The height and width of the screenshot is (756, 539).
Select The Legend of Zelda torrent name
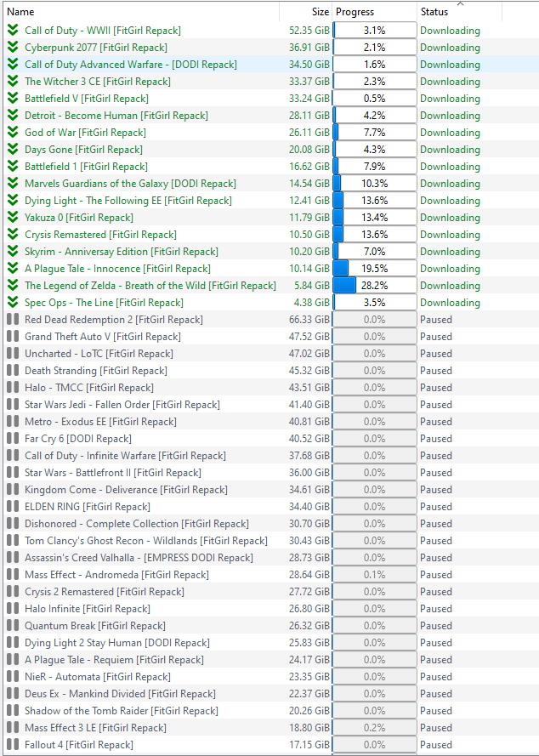150,286
